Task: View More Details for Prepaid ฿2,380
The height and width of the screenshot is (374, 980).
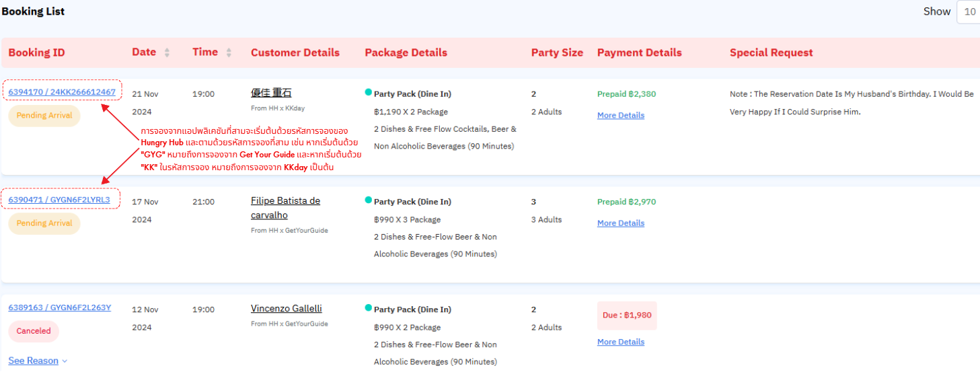Action: click(621, 116)
